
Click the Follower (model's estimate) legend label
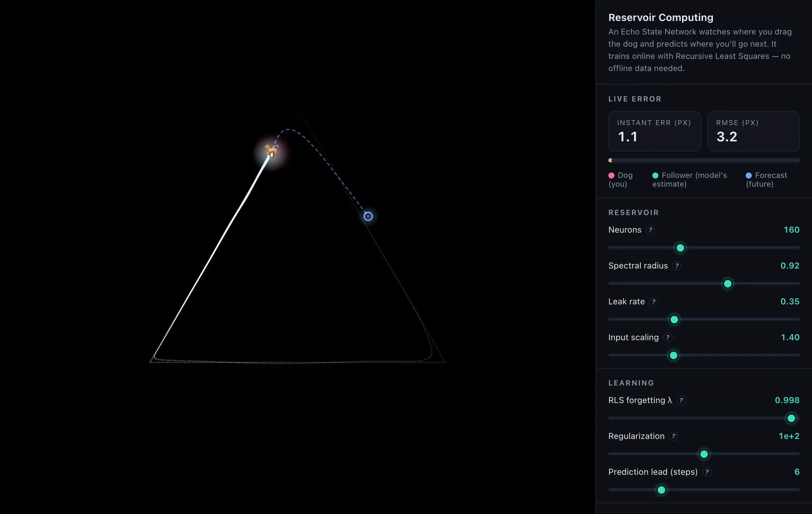click(690, 180)
